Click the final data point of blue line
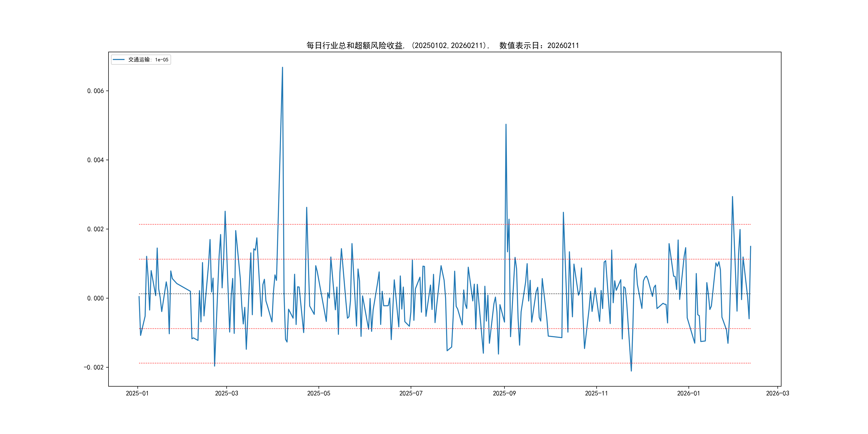 pyautogui.click(x=750, y=246)
